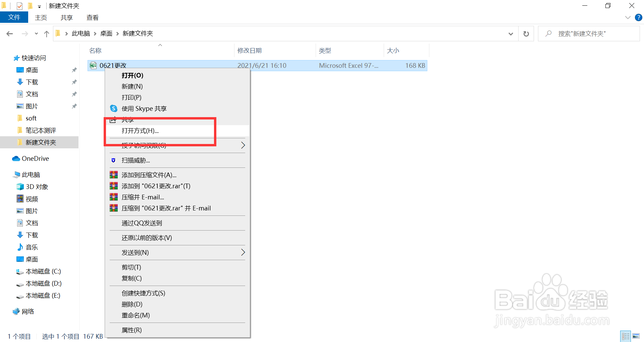This screenshot has width=644, height=342.
Task: Sort files by 修改日期 column header
Action: [250, 51]
